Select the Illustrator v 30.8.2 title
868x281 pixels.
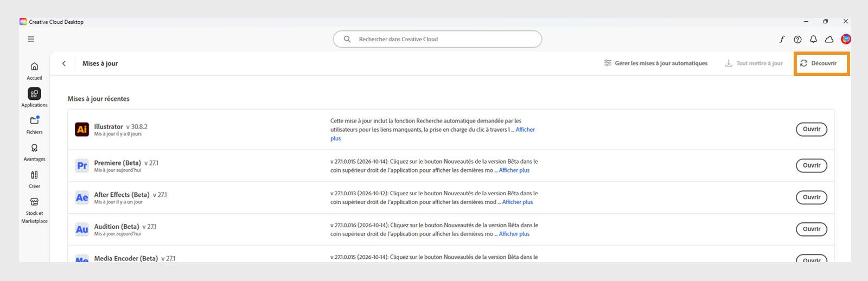tap(120, 126)
